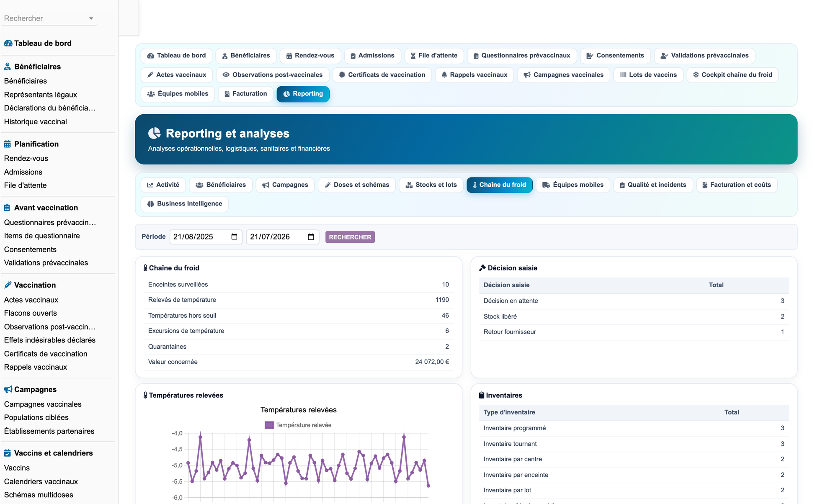
Task: Open Représentants légaux in sidebar
Action: click(x=41, y=95)
